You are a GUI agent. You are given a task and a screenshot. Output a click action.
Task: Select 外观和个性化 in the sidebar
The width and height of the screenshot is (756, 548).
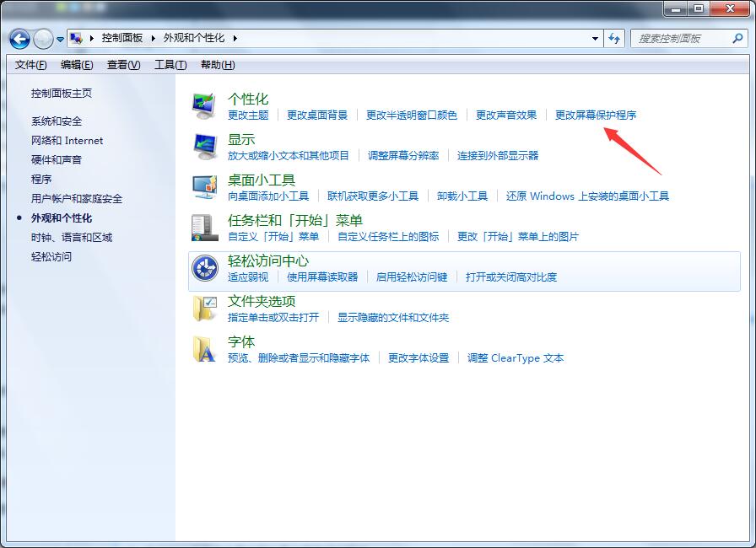(62, 218)
